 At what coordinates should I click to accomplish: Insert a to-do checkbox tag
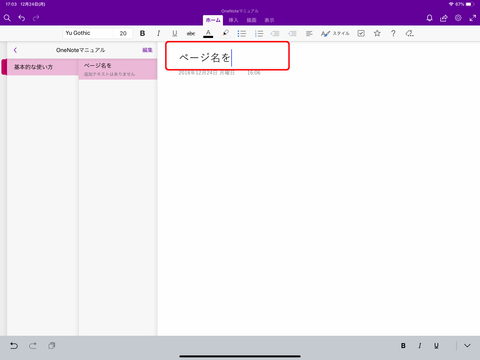[x=361, y=33]
